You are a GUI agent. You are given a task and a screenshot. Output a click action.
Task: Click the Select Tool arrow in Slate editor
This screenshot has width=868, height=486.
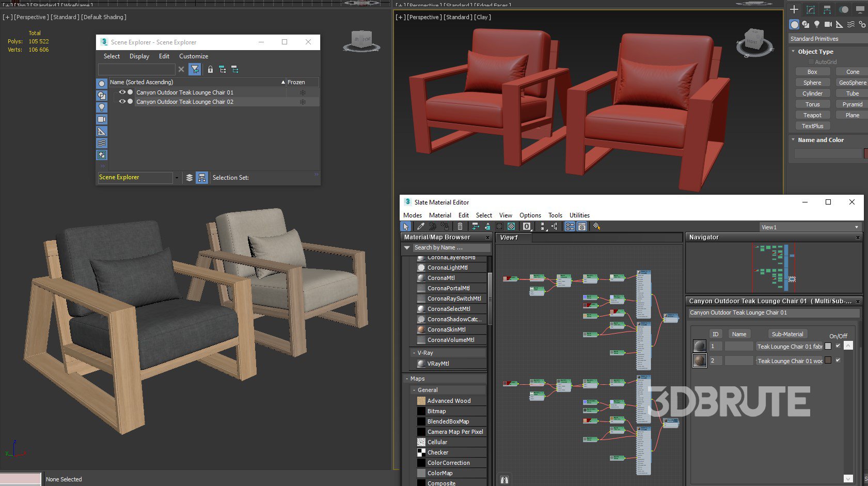[406, 226]
